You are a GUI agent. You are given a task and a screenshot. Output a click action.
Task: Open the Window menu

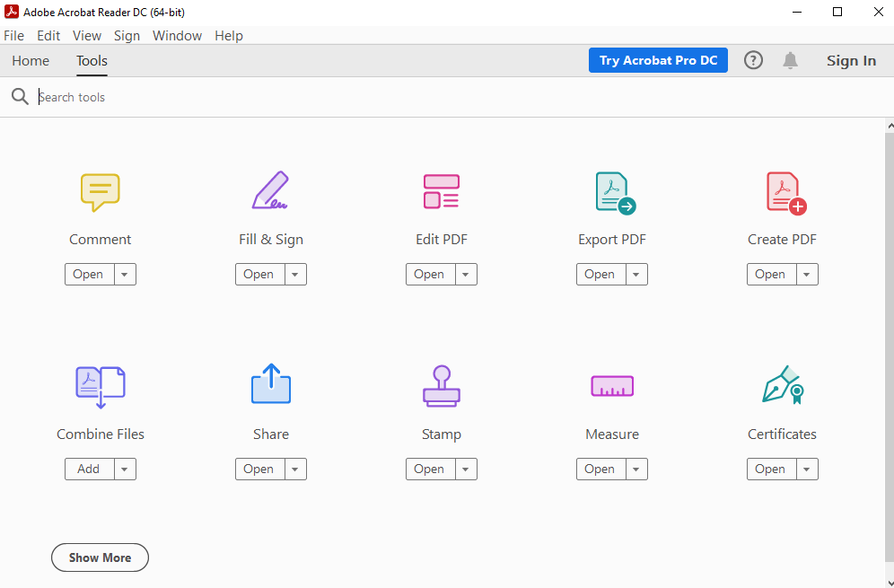(177, 35)
